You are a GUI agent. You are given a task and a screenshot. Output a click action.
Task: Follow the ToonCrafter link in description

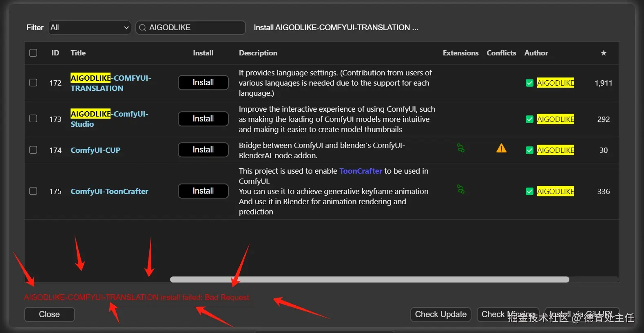pos(361,171)
